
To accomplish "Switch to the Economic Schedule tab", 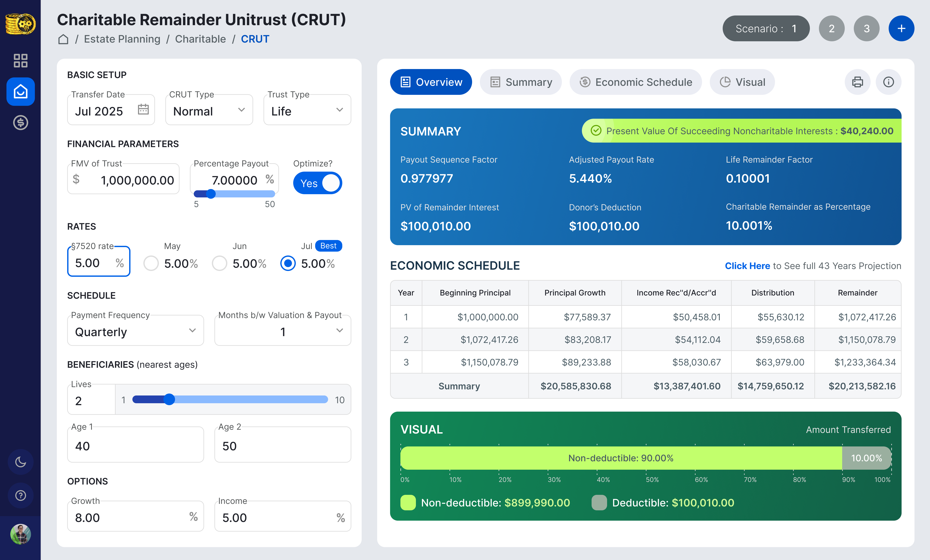I will [635, 82].
